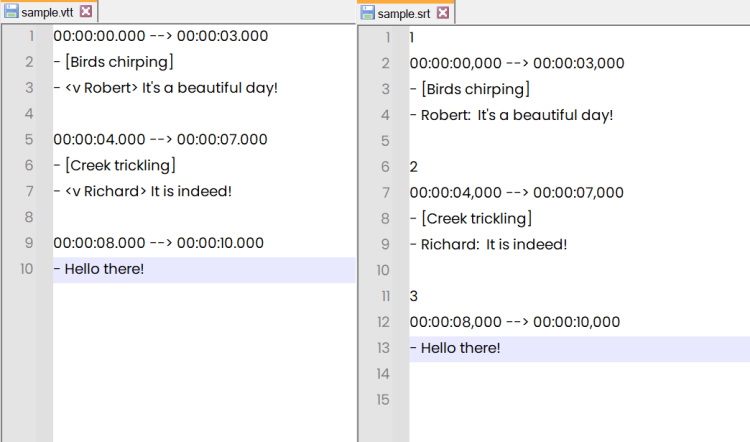
Task: Click the save icon on sample.vtt tab
Action: coord(11,11)
